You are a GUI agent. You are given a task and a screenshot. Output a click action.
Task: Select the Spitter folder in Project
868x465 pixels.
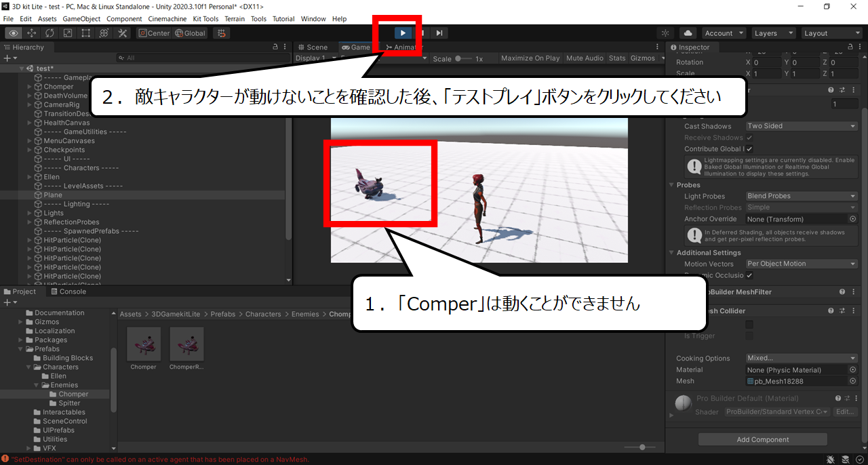pyautogui.click(x=69, y=403)
